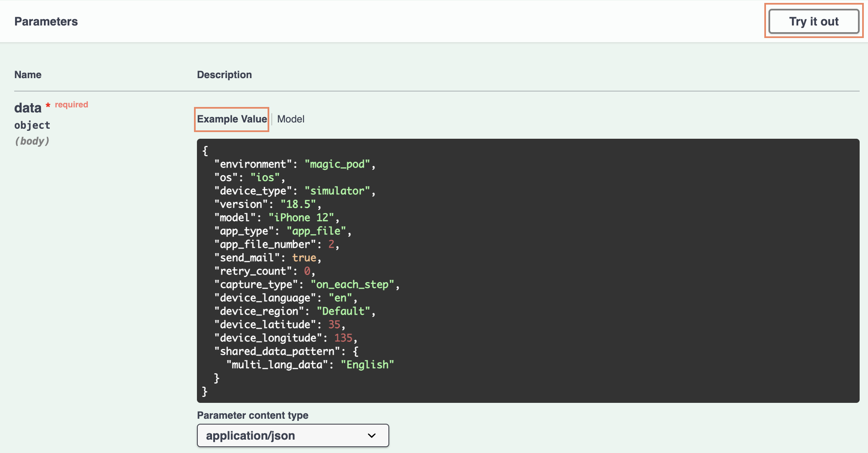Click the "capture_type": "on_each_step" line
868x453 pixels.
[x=307, y=285]
